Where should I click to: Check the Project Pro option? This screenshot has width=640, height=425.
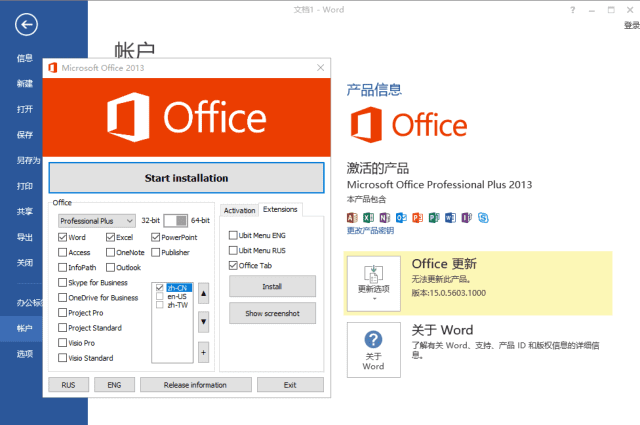click(62, 313)
